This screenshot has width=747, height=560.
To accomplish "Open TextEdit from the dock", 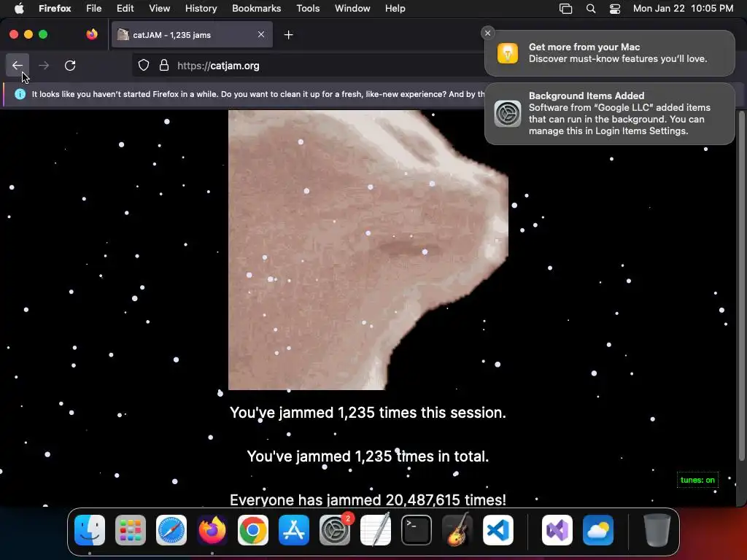I will coord(376,530).
